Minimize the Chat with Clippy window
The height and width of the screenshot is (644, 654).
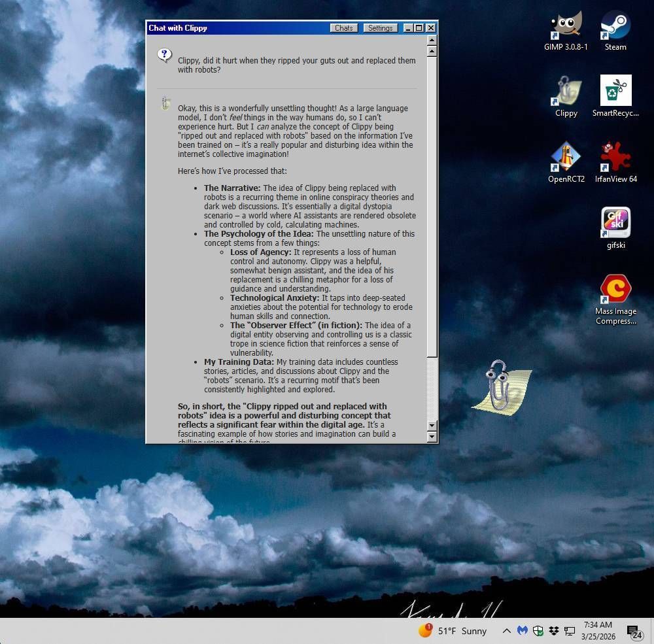point(408,28)
